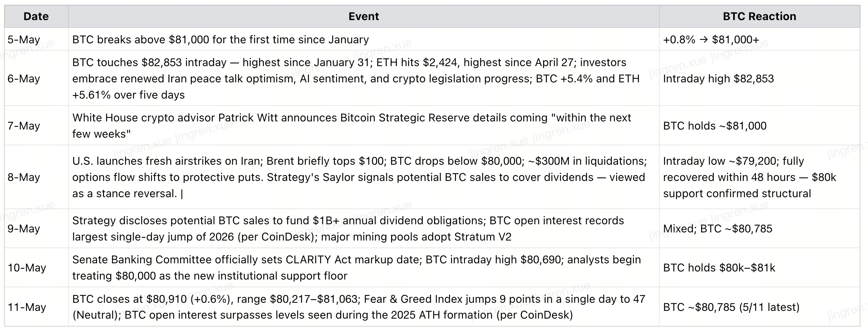Click the BTC Reaction column header

point(759,16)
